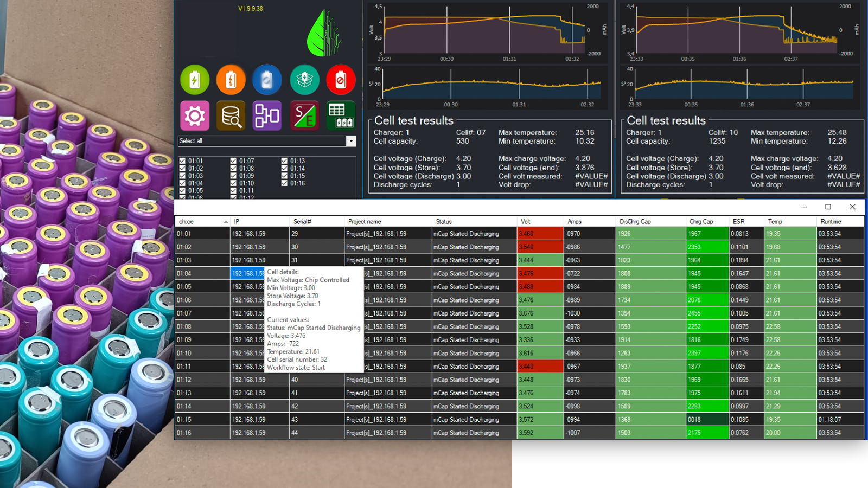Toggle the 01:13 checkbox
This screenshot has height=488, width=868.
tap(284, 161)
